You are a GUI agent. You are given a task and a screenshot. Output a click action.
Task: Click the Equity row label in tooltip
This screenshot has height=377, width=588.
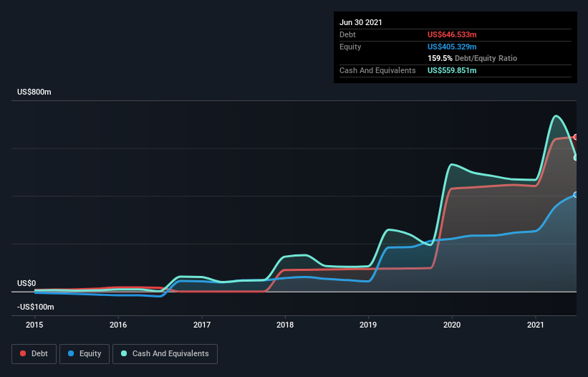coord(350,47)
